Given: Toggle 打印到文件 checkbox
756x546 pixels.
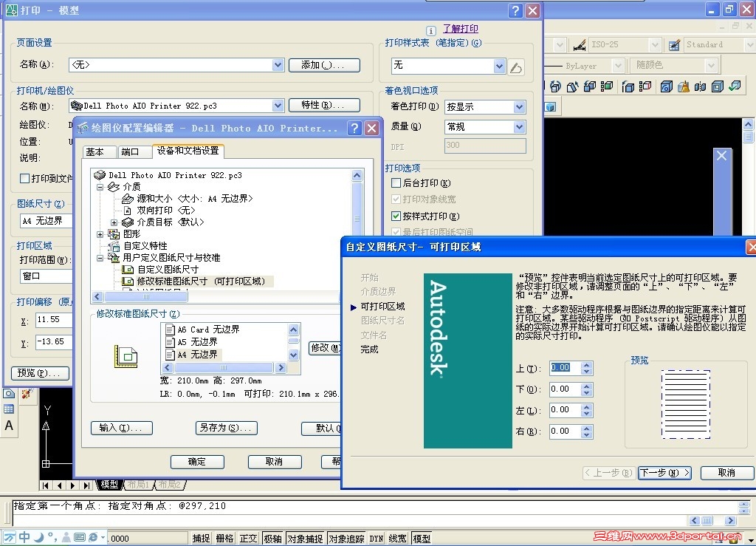Looking at the screenshot, I should [24, 179].
